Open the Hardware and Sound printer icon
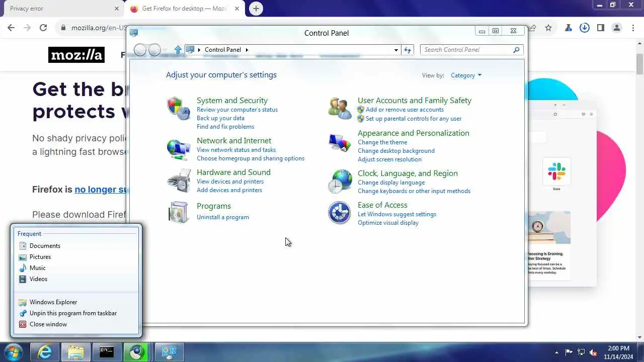Image resolution: width=644 pixels, height=362 pixels. click(179, 181)
